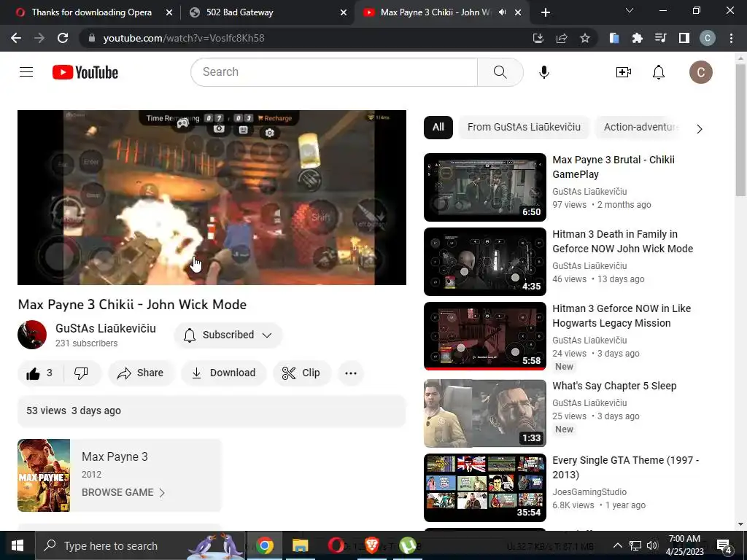Start voice search with the microphone
This screenshot has height=560, width=747.
point(543,72)
